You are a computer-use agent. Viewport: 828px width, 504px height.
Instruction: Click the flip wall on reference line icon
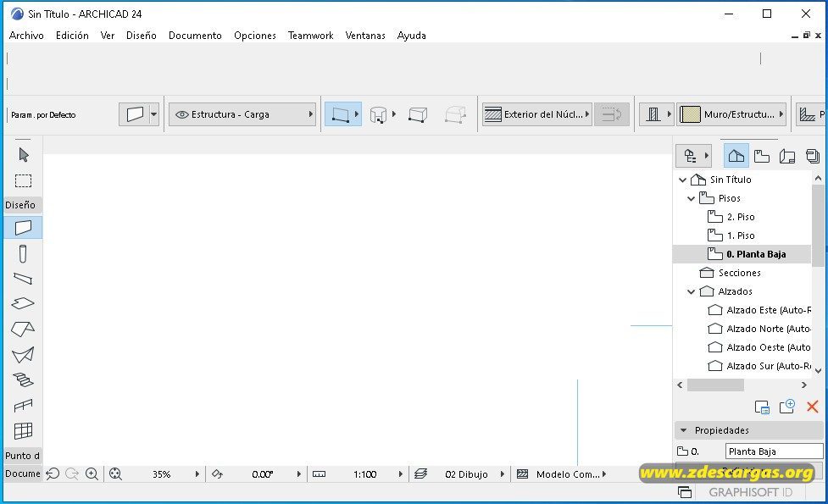[x=612, y=114]
